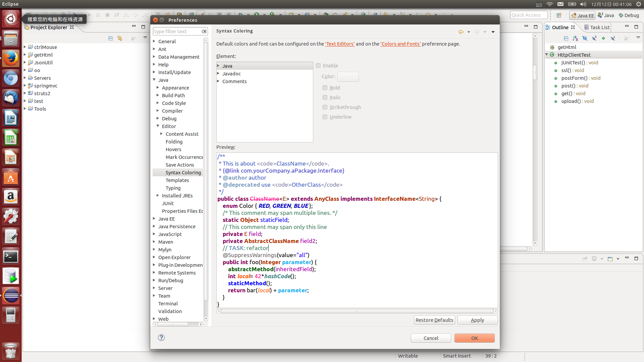Screen dimensions: 644x362
Task: Select Templates in preferences tree
Action: coord(177,180)
